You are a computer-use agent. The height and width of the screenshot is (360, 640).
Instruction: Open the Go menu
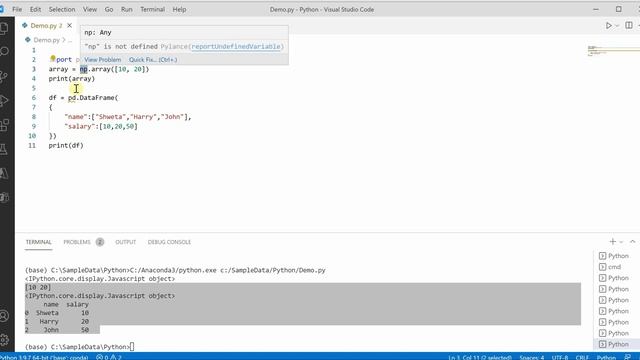[109, 9]
